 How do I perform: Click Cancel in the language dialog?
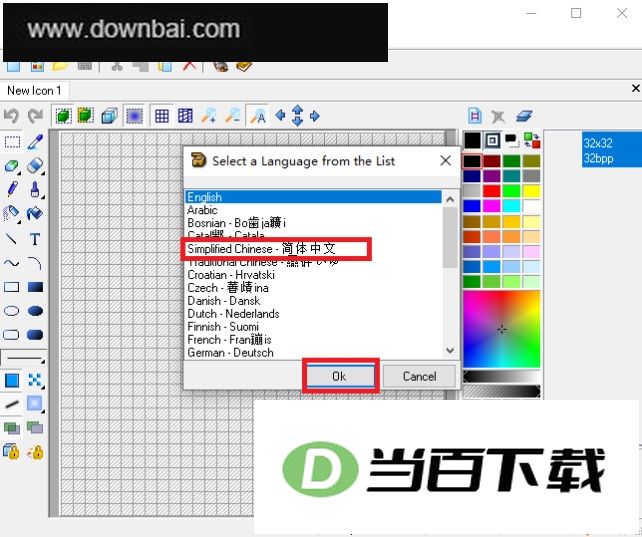point(419,376)
